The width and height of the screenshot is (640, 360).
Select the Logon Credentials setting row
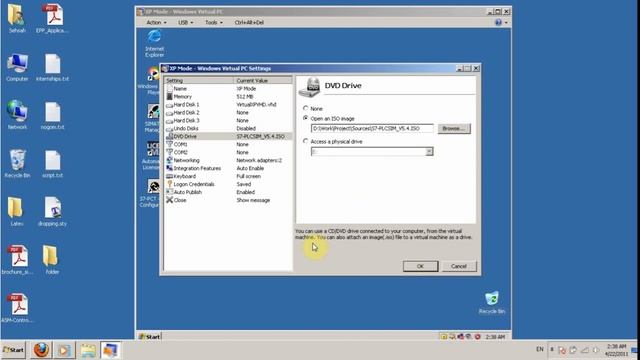coord(228,184)
